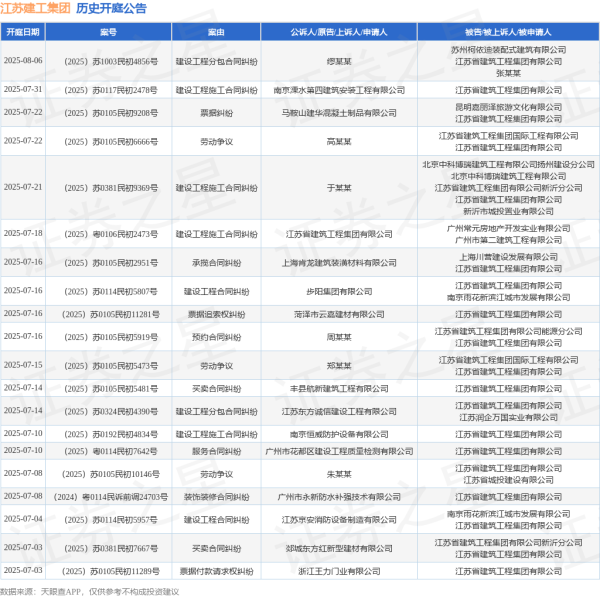Screen dimensions: 600x597
Task: Click plaintiff 广州市花都区建设工程质量检测有限公司
Action: (x=339, y=452)
